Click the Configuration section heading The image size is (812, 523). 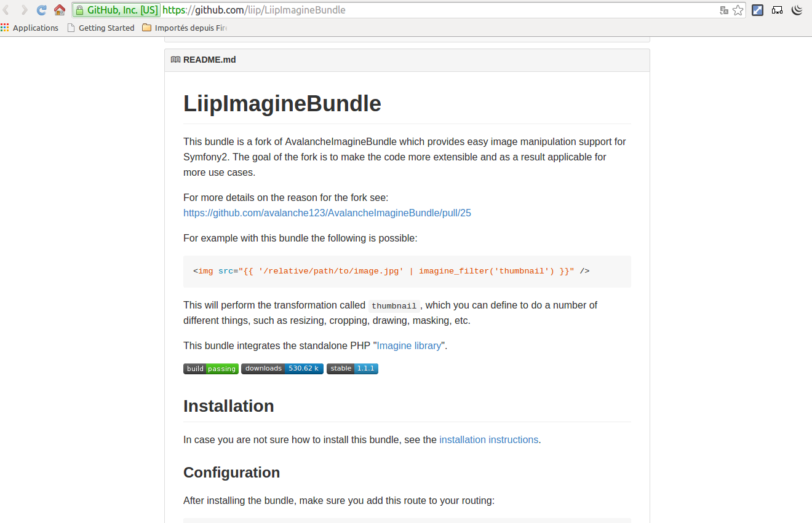232,472
